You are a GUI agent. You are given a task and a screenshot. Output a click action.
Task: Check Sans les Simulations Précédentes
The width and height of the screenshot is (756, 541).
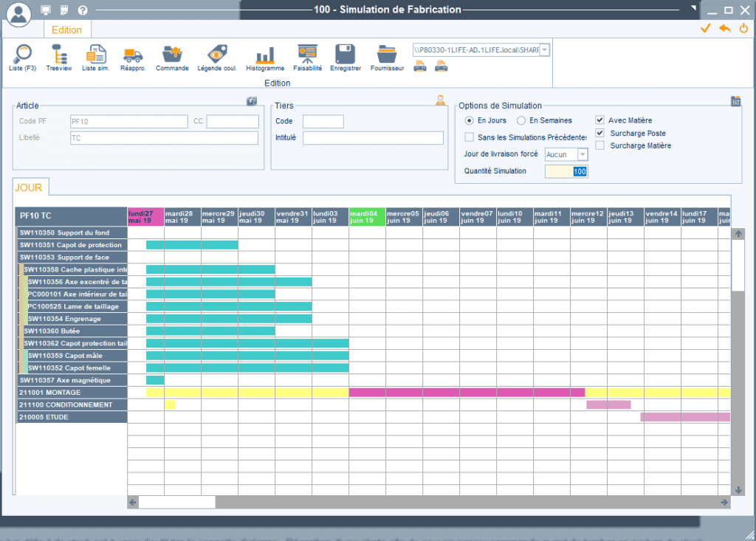[x=469, y=137]
